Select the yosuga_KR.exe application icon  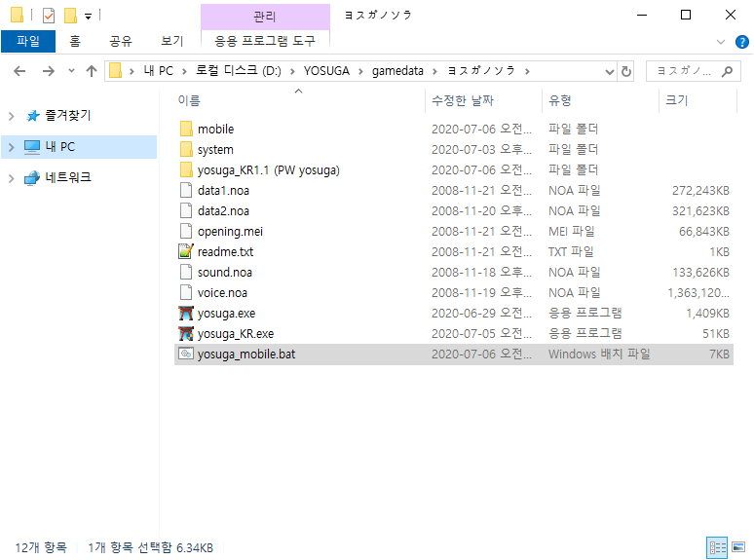point(186,333)
